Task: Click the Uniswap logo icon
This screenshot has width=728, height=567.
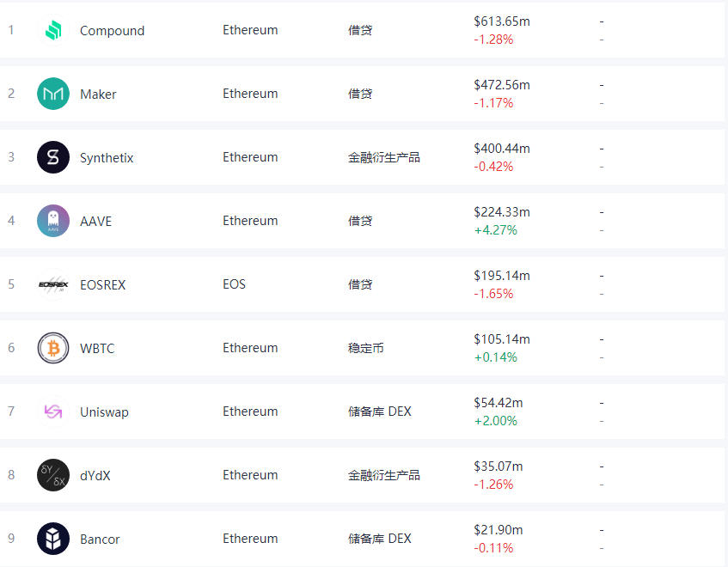Action: 53,412
